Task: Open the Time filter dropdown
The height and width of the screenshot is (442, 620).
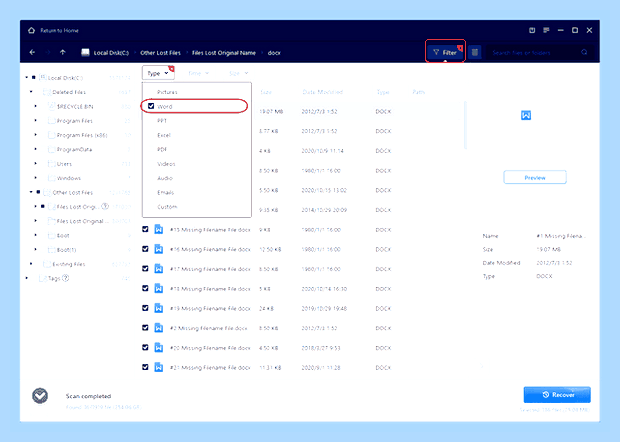Action: point(198,73)
